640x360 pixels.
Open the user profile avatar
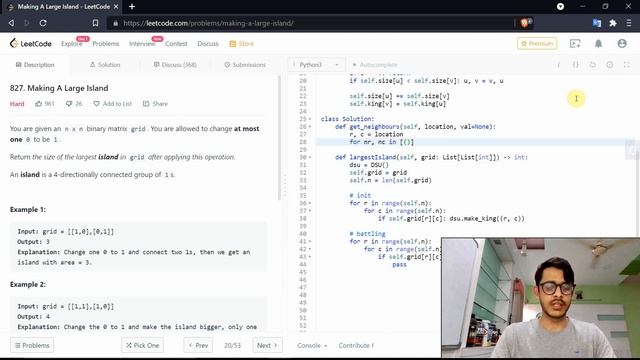coord(622,43)
